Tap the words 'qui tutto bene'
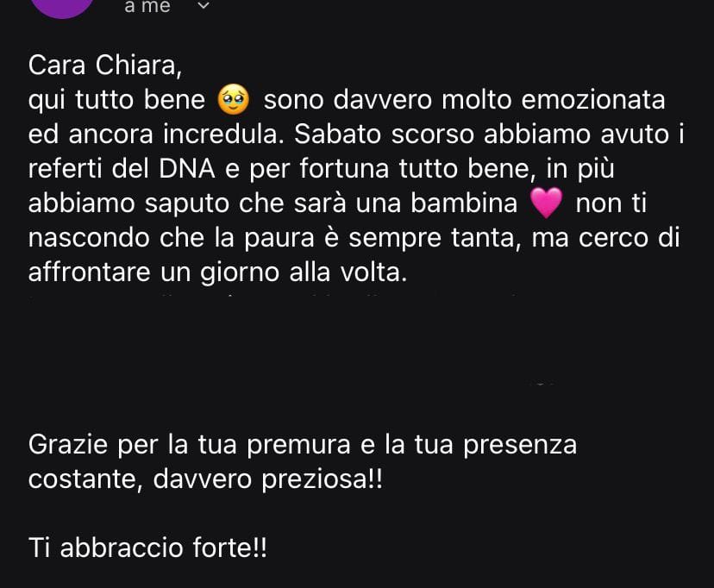This screenshot has height=588, width=714. [116, 100]
